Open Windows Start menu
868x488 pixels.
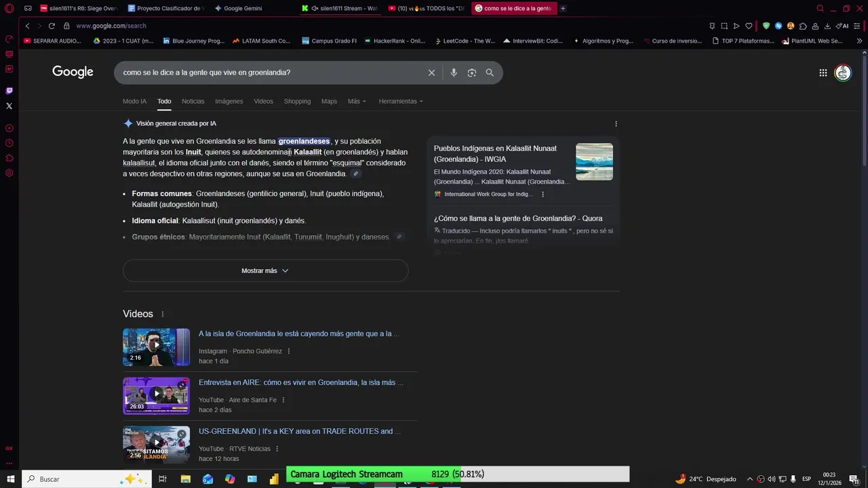[10, 479]
